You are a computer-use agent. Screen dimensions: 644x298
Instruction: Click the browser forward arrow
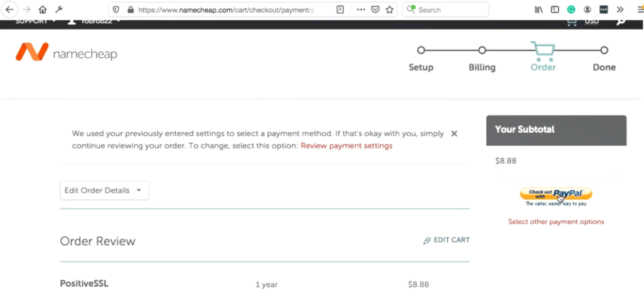(x=26, y=9)
